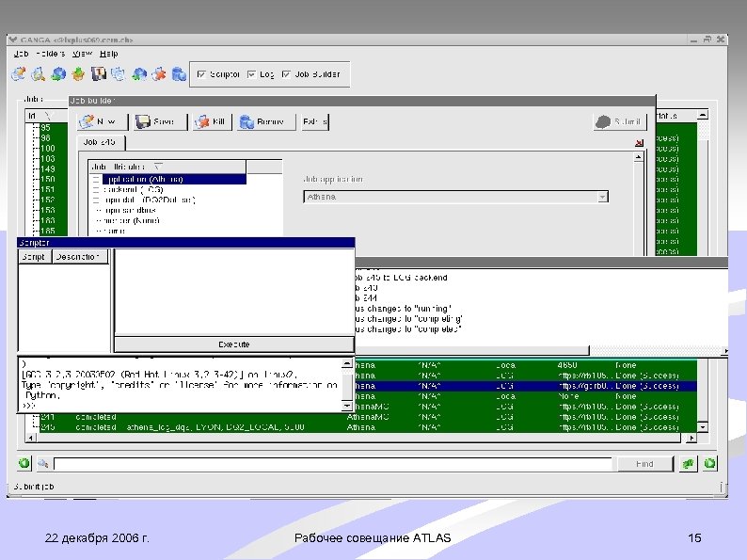The width and height of the screenshot is (747, 560).
Task: Collapse the application (Athena) tree node
Action: pyautogui.click(x=96, y=179)
